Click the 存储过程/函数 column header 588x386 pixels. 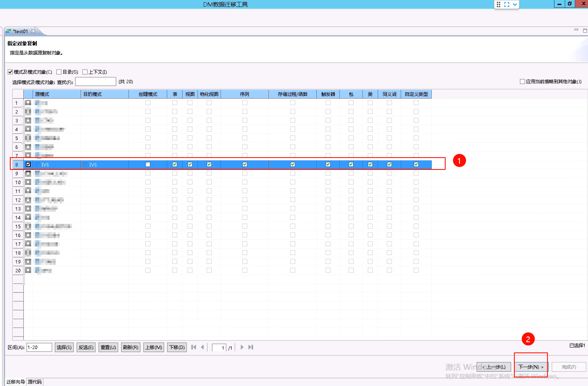(292, 94)
